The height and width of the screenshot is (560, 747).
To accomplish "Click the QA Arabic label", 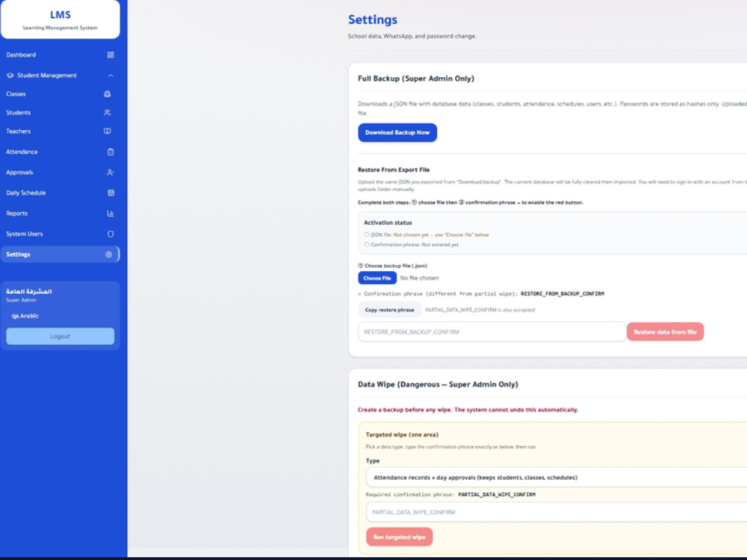I will (25, 316).
